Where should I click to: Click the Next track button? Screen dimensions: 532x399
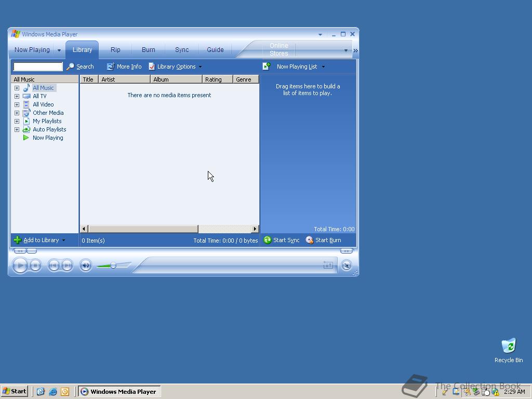pyautogui.click(x=67, y=265)
